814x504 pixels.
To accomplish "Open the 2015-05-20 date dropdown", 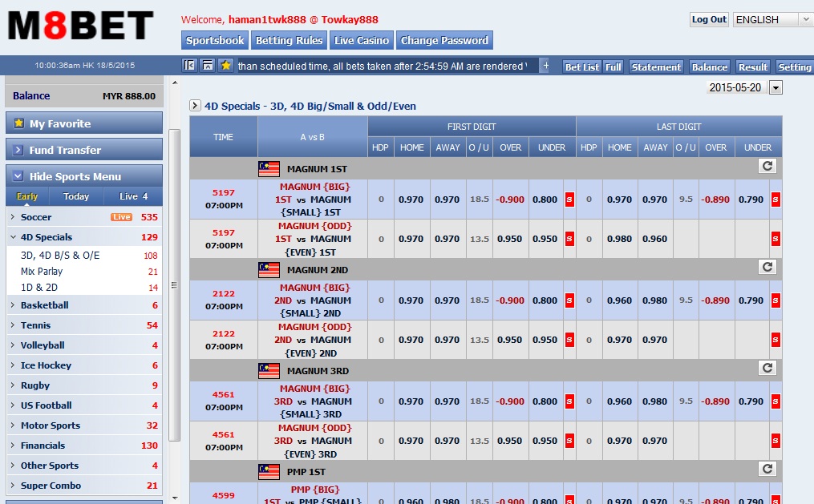I will click(x=776, y=87).
